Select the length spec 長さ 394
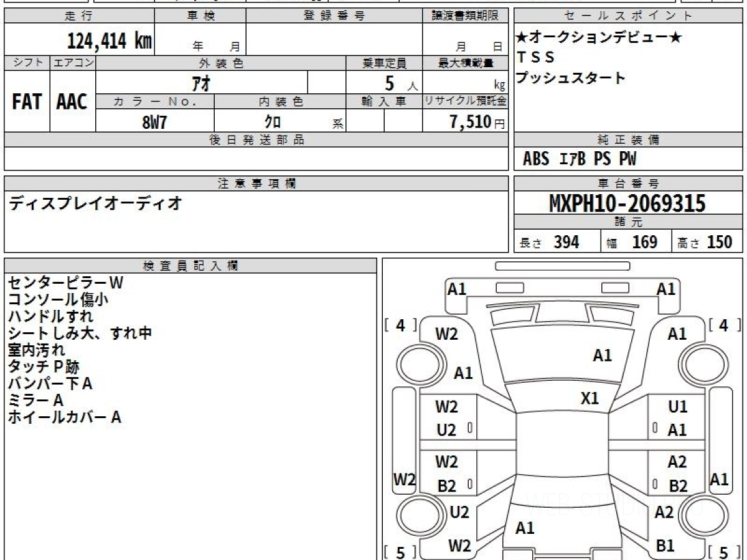Screen dimensions: 747x560 coord(549,242)
